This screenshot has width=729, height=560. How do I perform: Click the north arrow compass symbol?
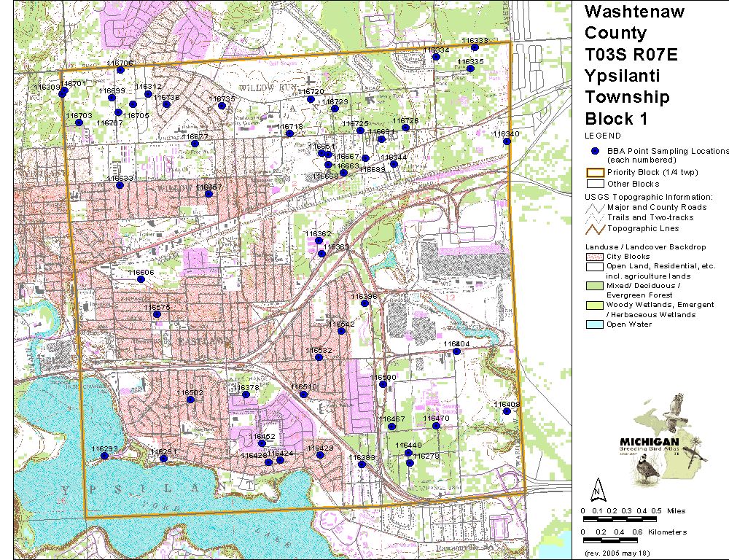(597, 488)
